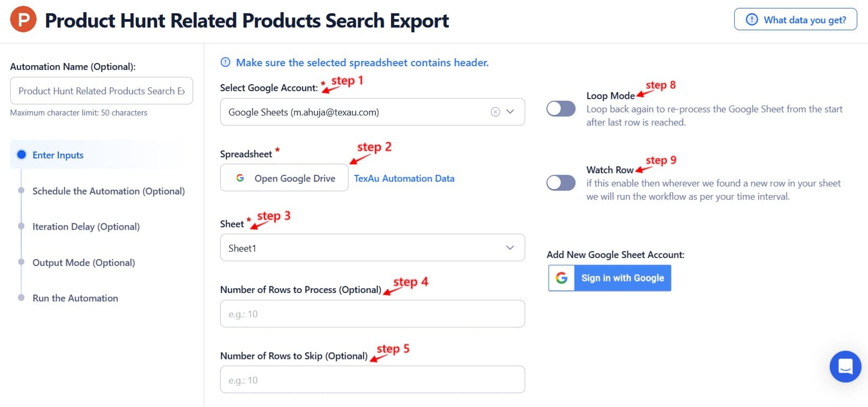Screen dimensions: 868x407
Task: Click the Google G icon on Sign in button
Action: 562,277
